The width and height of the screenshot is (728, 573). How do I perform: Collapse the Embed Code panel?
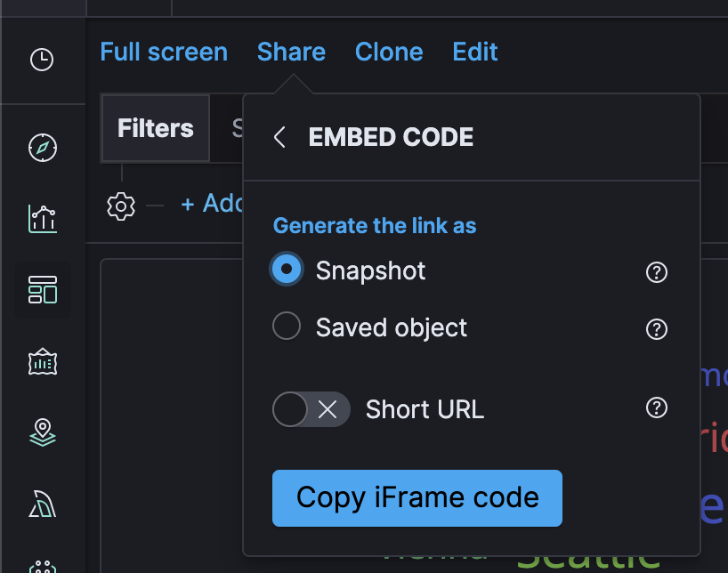pyautogui.click(x=279, y=137)
